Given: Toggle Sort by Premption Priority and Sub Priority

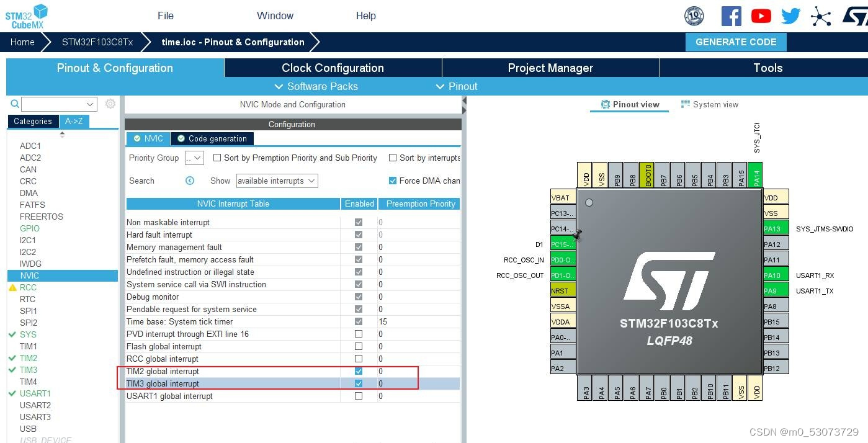Looking at the screenshot, I should pos(217,158).
